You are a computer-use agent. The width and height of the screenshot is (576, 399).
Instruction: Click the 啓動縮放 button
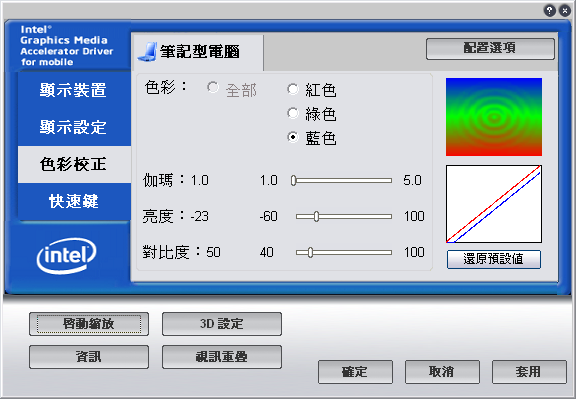click(89, 324)
